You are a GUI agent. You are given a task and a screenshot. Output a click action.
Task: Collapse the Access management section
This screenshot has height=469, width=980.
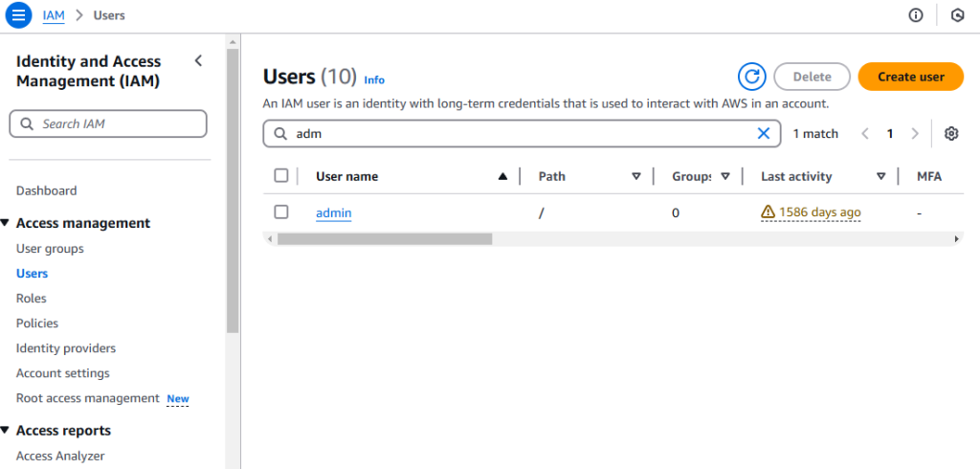[5, 223]
